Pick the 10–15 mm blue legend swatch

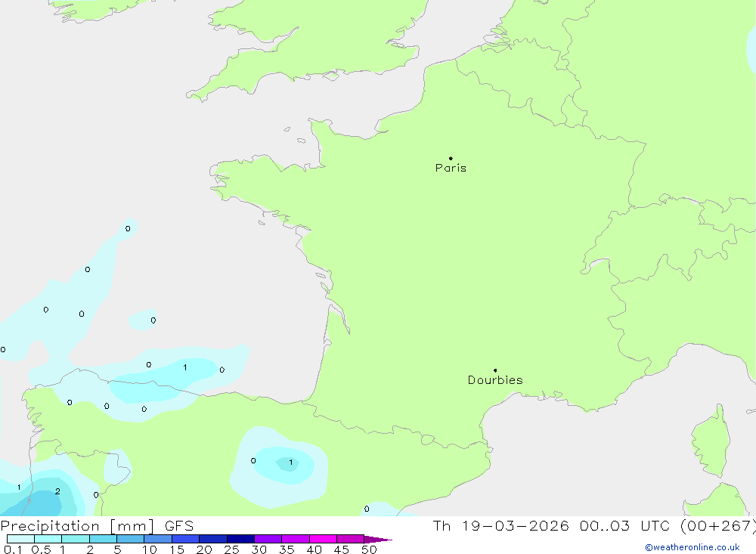(158, 539)
